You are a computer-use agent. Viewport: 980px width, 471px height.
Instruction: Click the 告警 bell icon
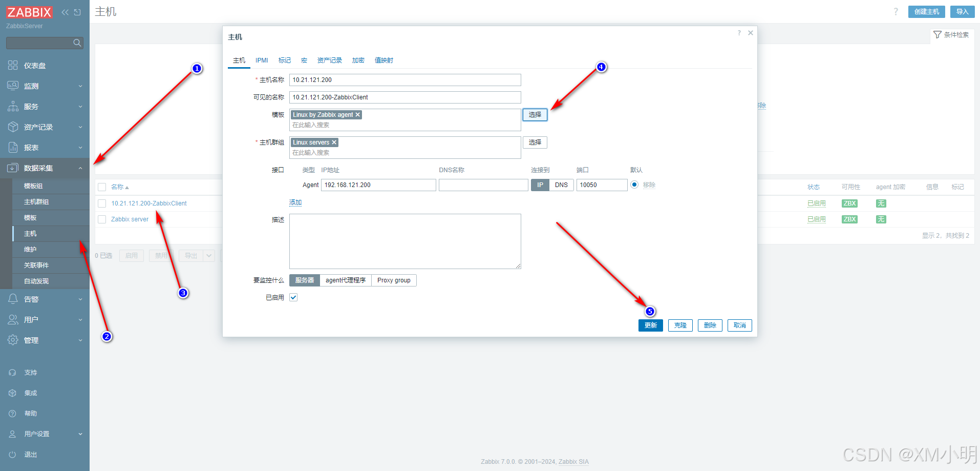click(13, 299)
